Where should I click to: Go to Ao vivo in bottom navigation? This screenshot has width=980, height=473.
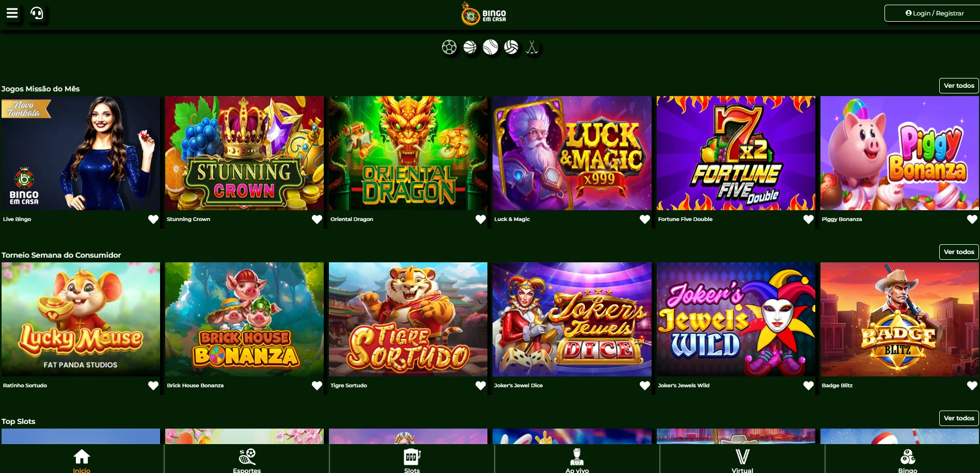[x=577, y=460]
